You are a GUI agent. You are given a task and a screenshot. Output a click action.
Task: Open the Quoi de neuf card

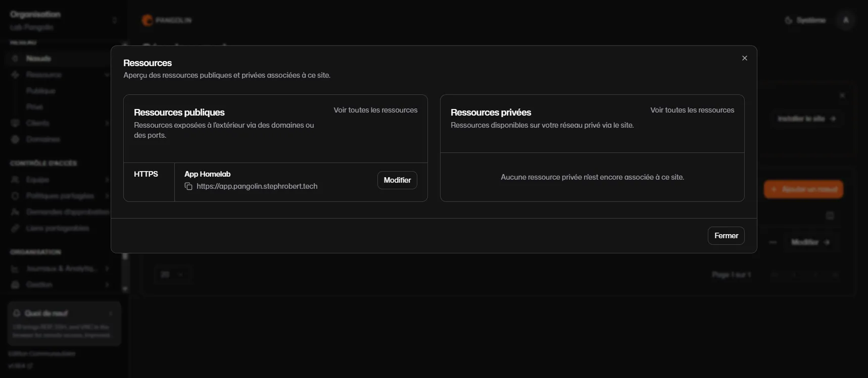pyautogui.click(x=64, y=323)
